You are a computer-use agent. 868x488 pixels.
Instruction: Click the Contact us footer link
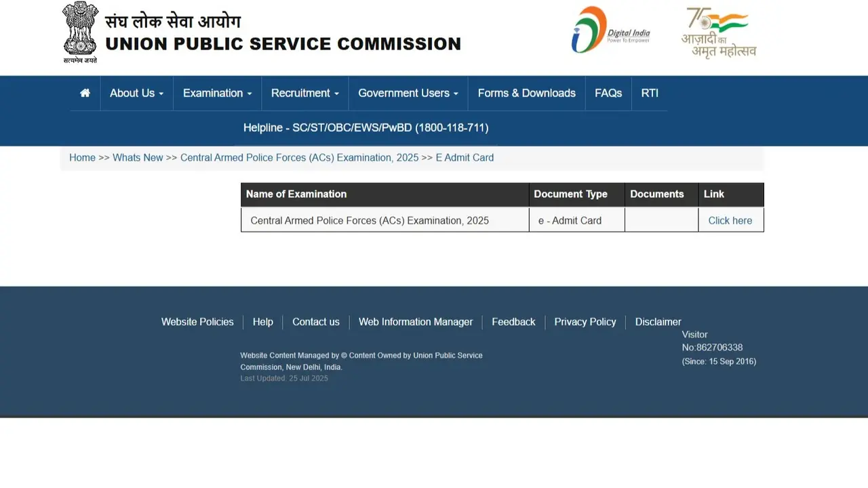[x=315, y=322]
